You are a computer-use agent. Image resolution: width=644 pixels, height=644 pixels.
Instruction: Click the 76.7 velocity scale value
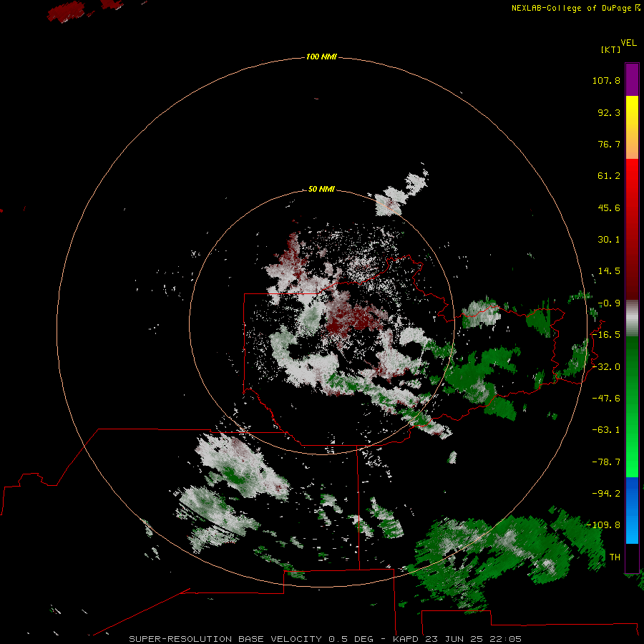609,144
